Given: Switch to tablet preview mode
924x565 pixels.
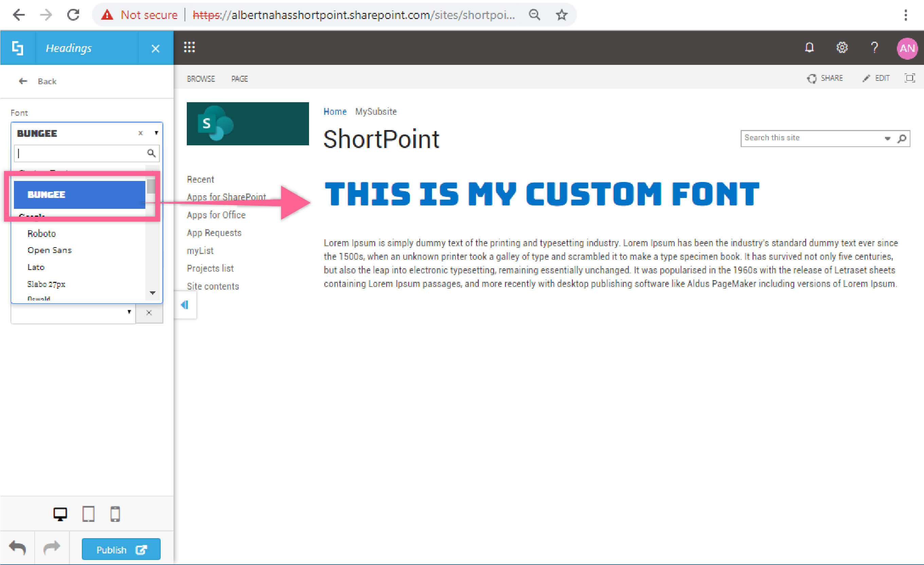Looking at the screenshot, I should coord(88,514).
